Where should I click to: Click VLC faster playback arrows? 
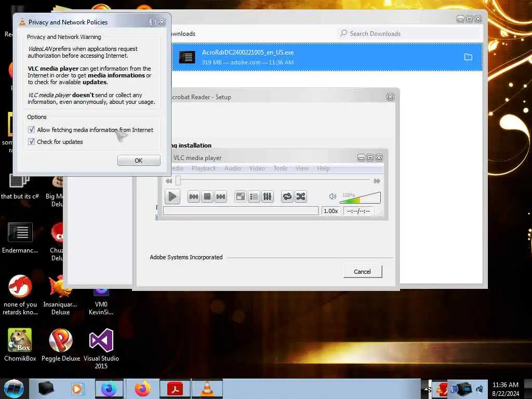[x=377, y=181]
